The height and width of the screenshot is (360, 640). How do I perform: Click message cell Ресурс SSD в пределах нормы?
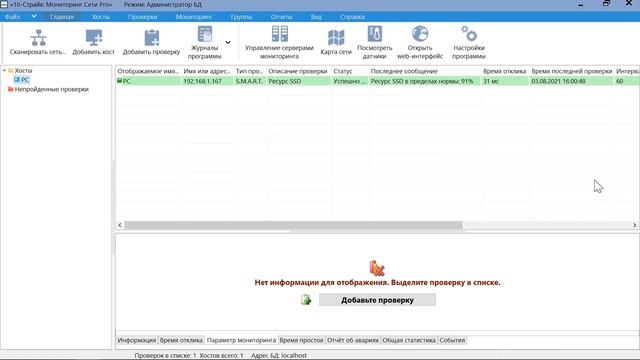point(424,81)
